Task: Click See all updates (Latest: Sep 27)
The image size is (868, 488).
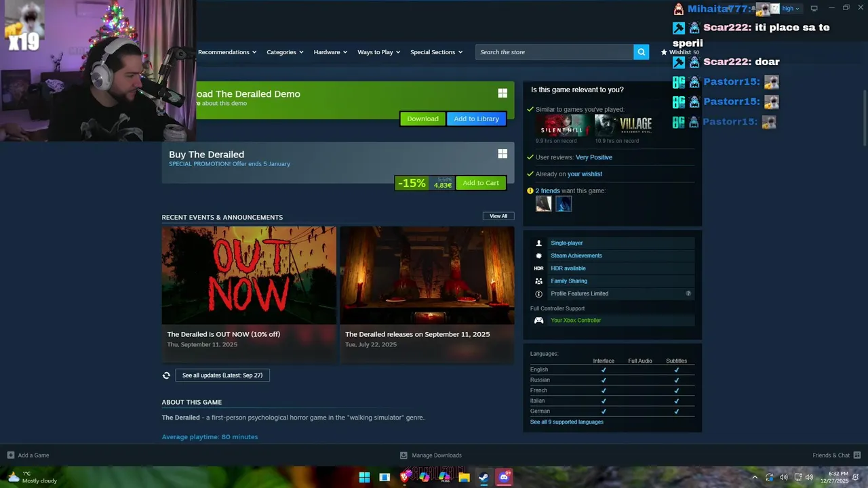Action: coord(222,375)
